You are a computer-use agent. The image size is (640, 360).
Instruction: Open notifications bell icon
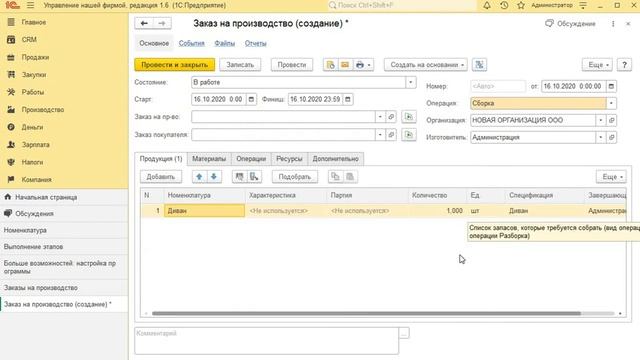[x=487, y=5]
